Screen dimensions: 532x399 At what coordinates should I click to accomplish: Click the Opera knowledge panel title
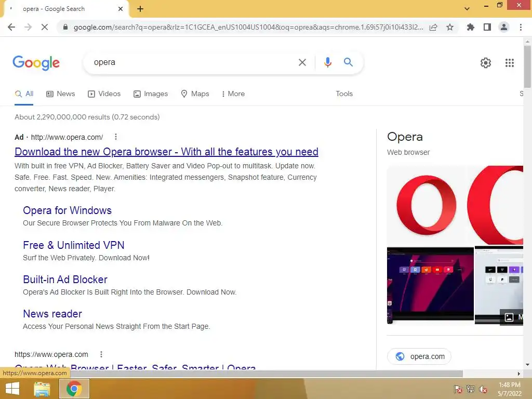coord(405,137)
